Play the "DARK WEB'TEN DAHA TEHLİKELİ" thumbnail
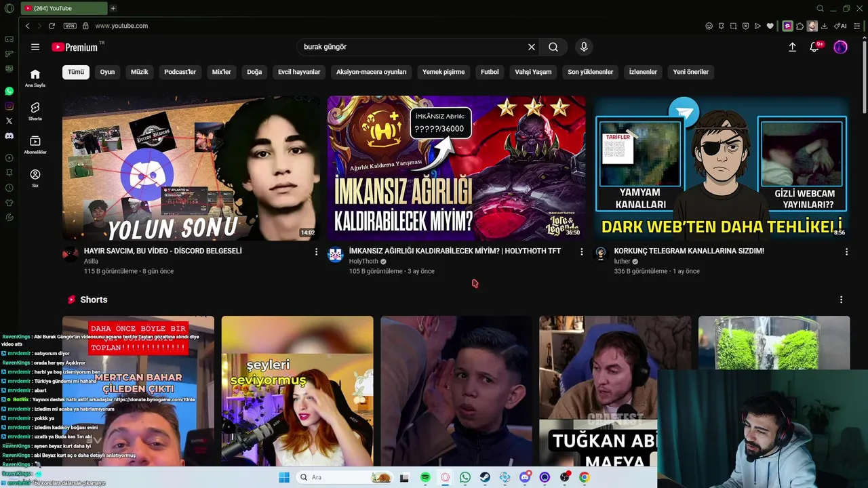The height and width of the screenshot is (488, 868). coord(722,168)
